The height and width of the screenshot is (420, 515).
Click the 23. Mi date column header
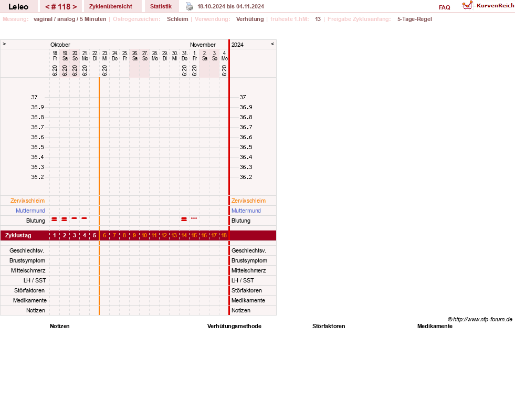(x=105, y=56)
